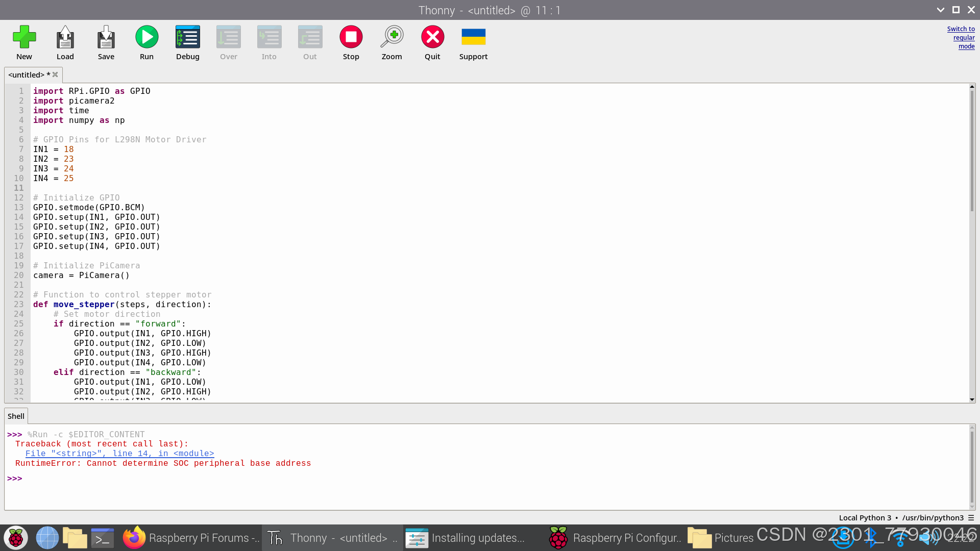This screenshot has width=980, height=551.
Task: Select the Shell tab
Action: 16,416
